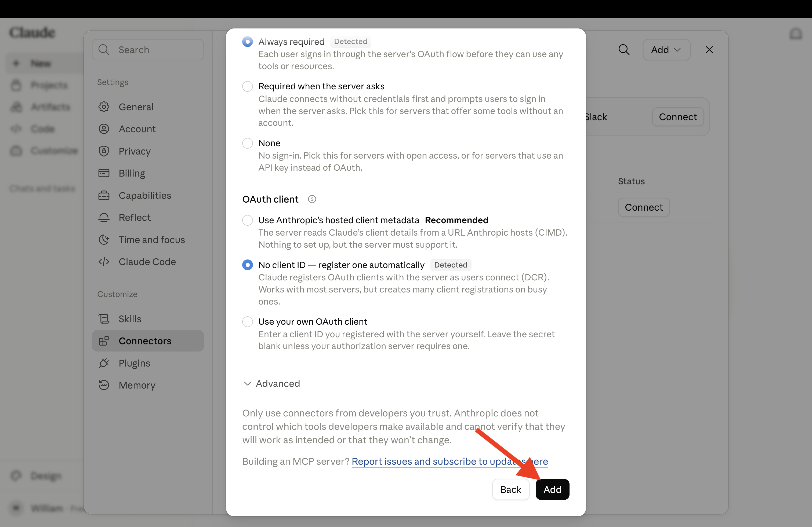
Task: Open 'Time and focus' settings
Action: tap(148, 240)
